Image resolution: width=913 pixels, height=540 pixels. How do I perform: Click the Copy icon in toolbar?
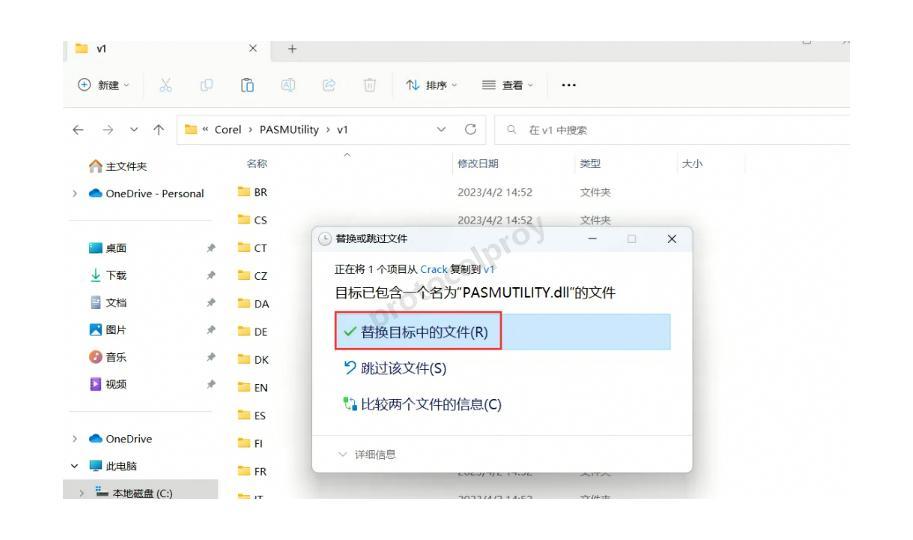[x=206, y=85]
